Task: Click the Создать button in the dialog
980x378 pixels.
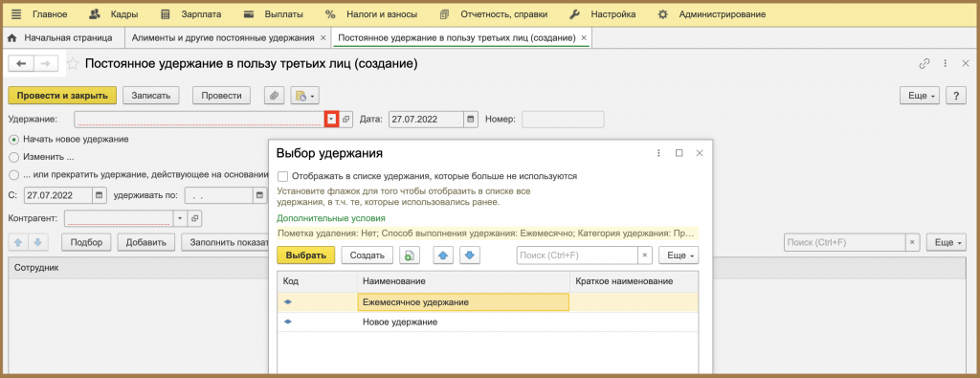Action: point(367,255)
